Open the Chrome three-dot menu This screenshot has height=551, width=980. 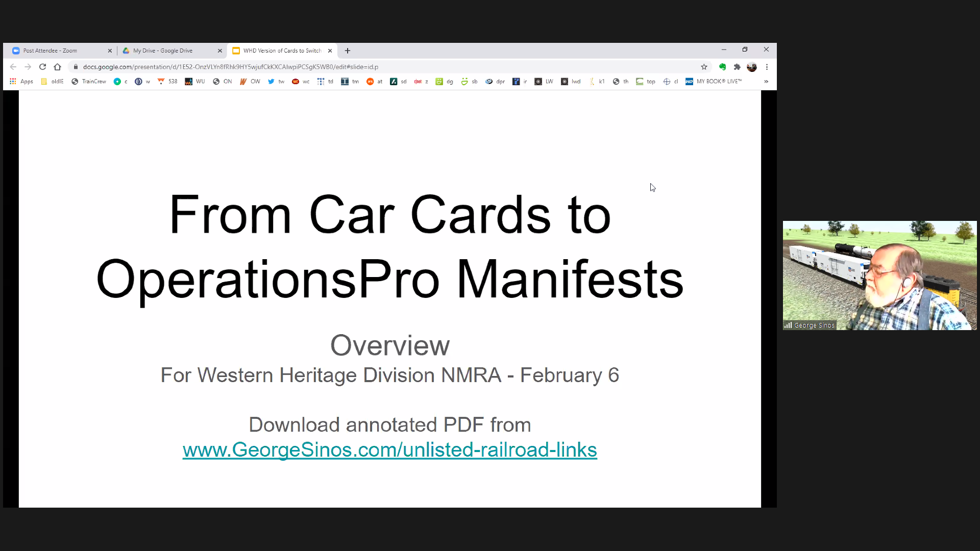coord(767,67)
